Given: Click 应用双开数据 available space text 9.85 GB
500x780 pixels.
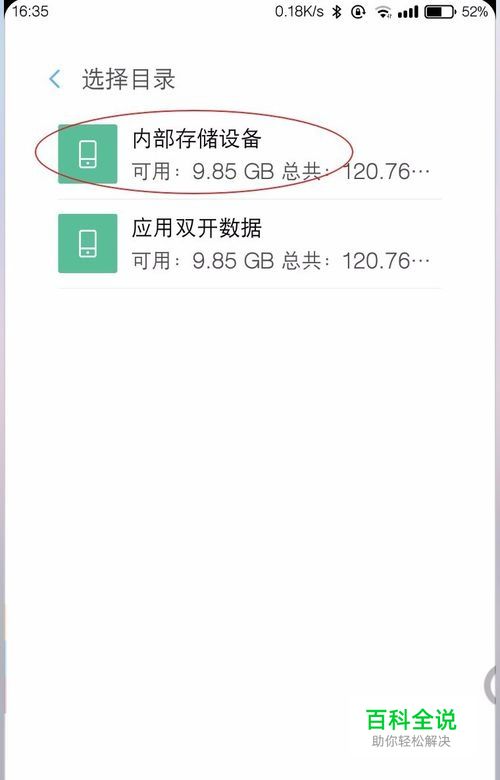Looking at the screenshot, I should (233, 261).
